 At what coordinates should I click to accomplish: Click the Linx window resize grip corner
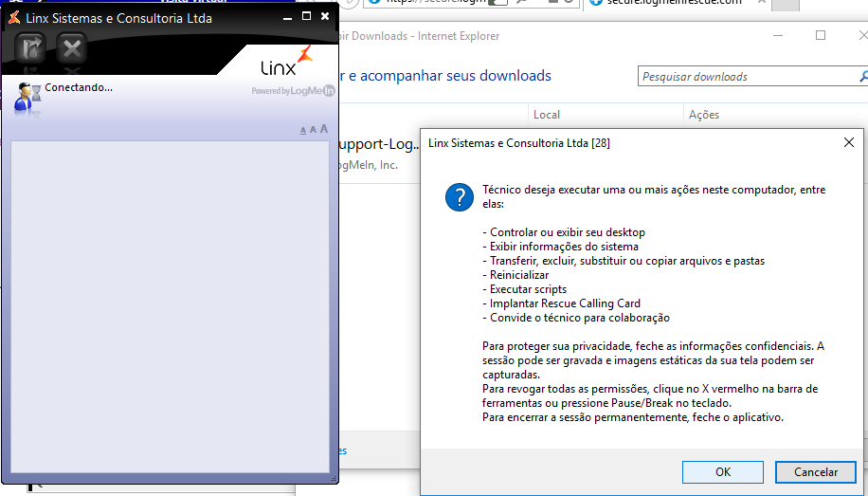[x=334, y=478]
